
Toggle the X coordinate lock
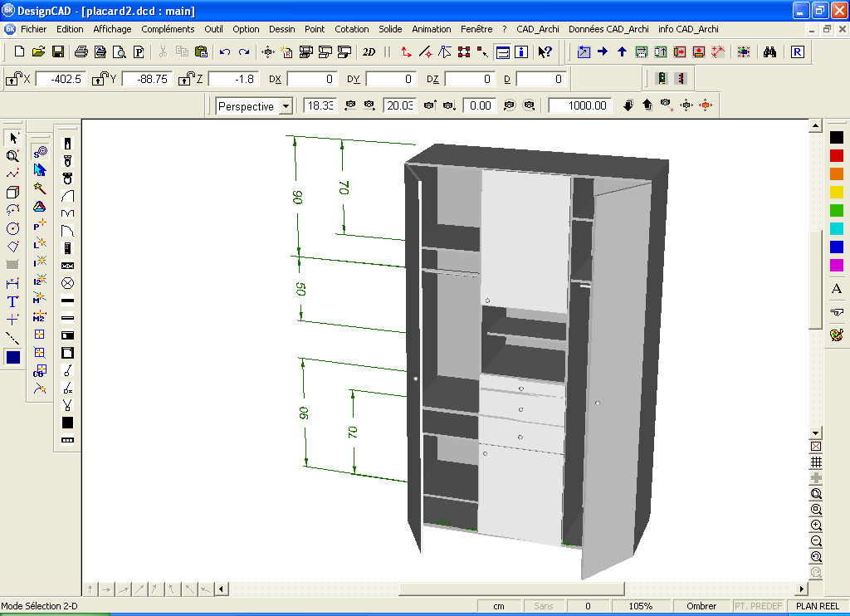[12, 78]
